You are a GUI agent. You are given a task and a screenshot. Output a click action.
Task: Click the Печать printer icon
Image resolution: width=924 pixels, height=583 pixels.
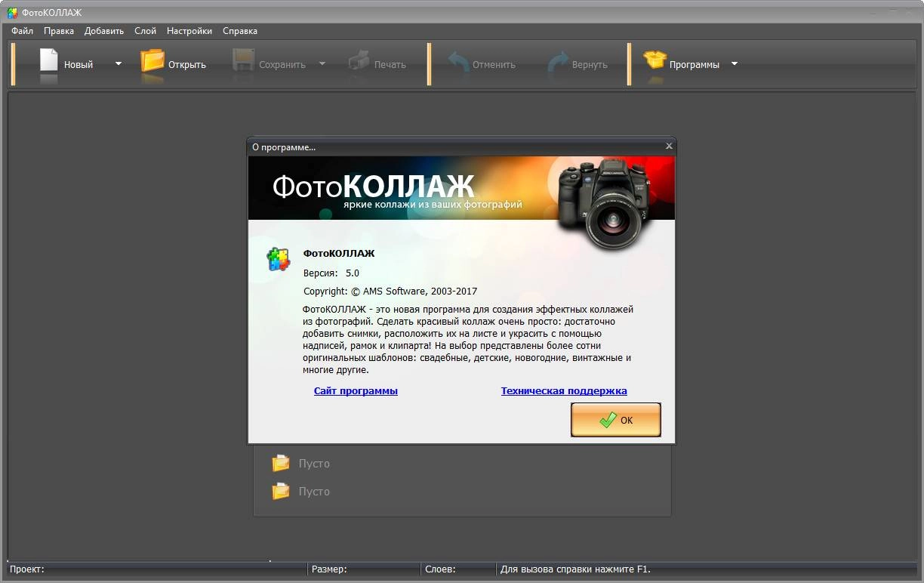[x=359, y=60]
